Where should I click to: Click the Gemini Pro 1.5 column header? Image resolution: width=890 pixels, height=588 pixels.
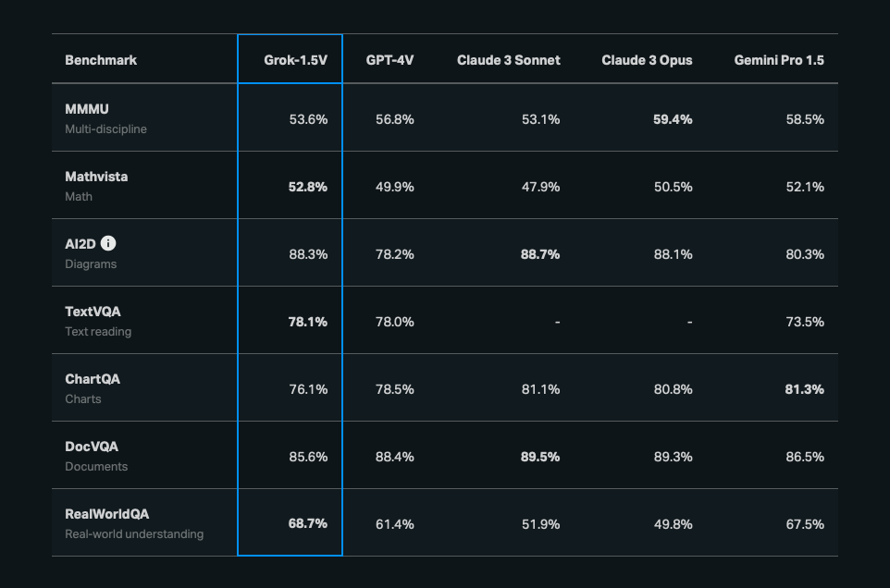tap(779, 60)
